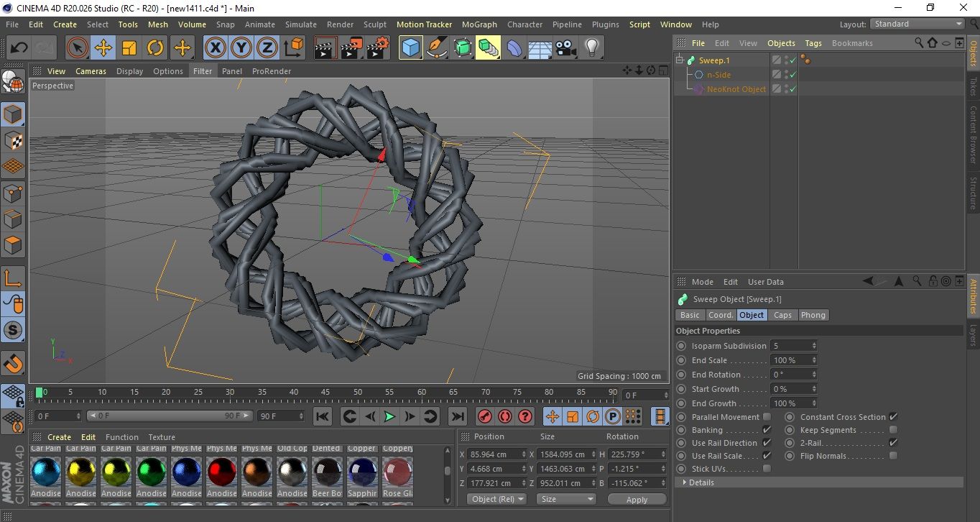
Task: Expand the Details section
Action: (685, 482)
